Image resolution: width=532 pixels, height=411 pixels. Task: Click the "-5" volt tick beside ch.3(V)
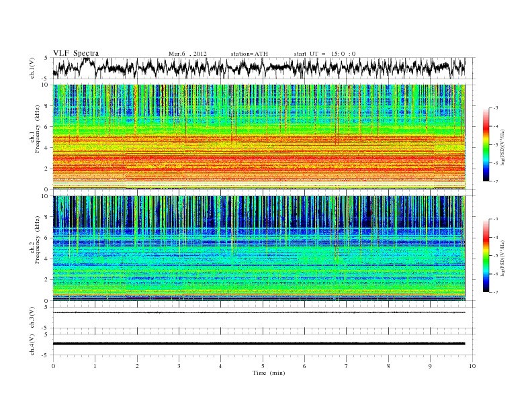pyautogui.click(x=45, y=328)
